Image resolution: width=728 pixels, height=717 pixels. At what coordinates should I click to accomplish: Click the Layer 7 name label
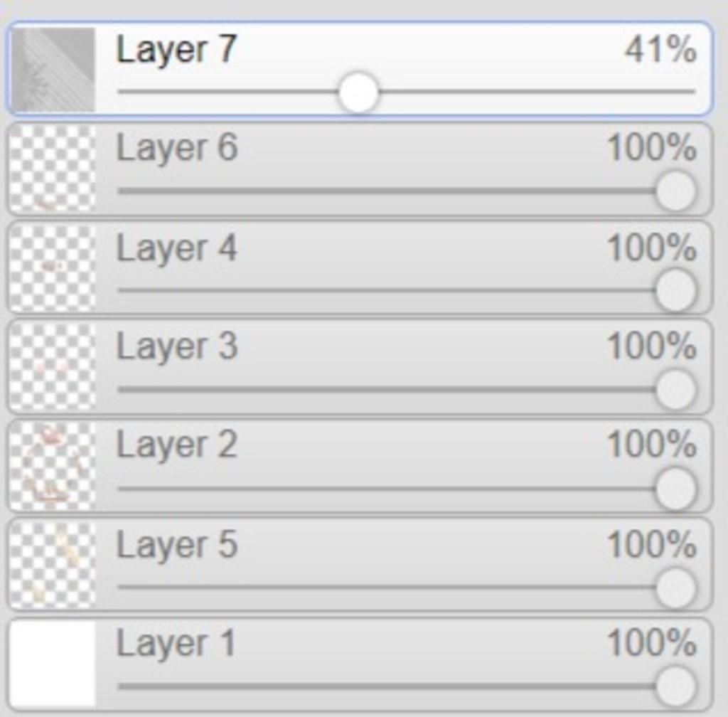176,51
